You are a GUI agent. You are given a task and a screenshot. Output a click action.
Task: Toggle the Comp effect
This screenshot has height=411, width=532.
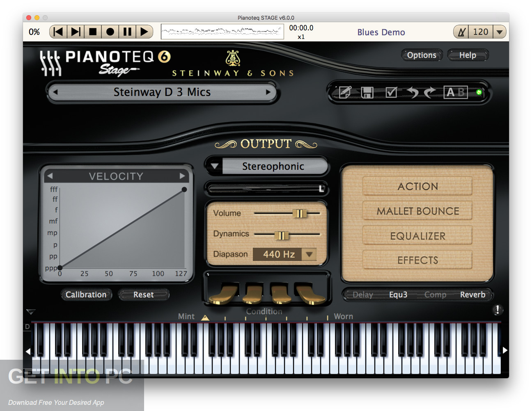[435, 295]
